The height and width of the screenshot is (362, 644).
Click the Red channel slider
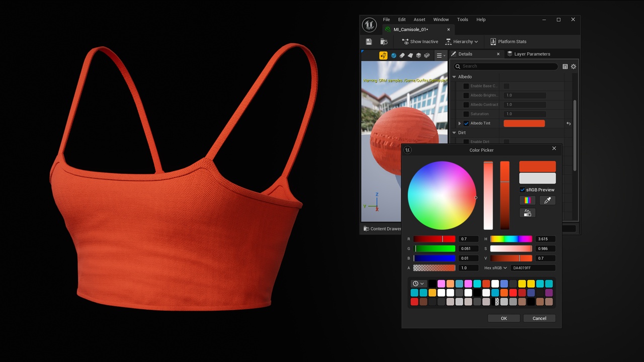pyautogui.click(x=434, y=239)
